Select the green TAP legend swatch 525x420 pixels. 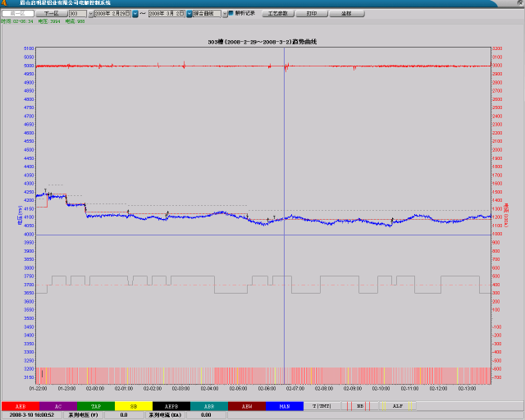click(x=95, y=406)
